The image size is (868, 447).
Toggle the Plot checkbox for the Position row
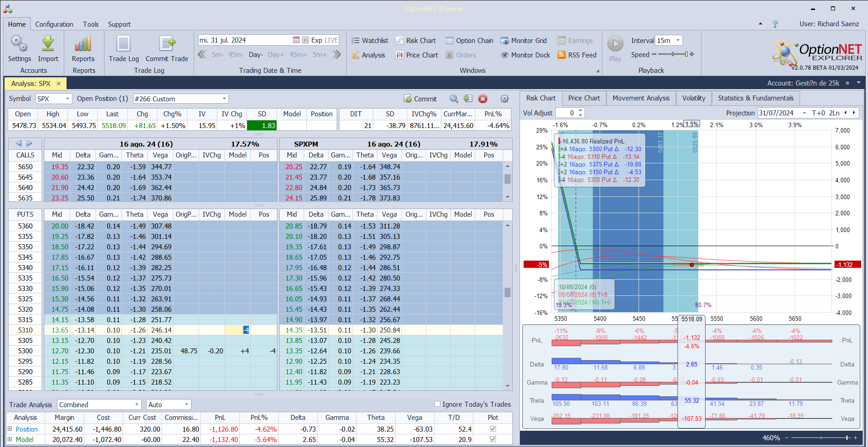tap(493, 429)
